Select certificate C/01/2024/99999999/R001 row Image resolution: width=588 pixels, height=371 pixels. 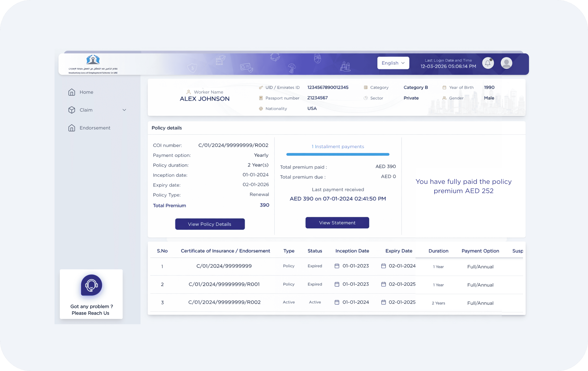[224, 284]
